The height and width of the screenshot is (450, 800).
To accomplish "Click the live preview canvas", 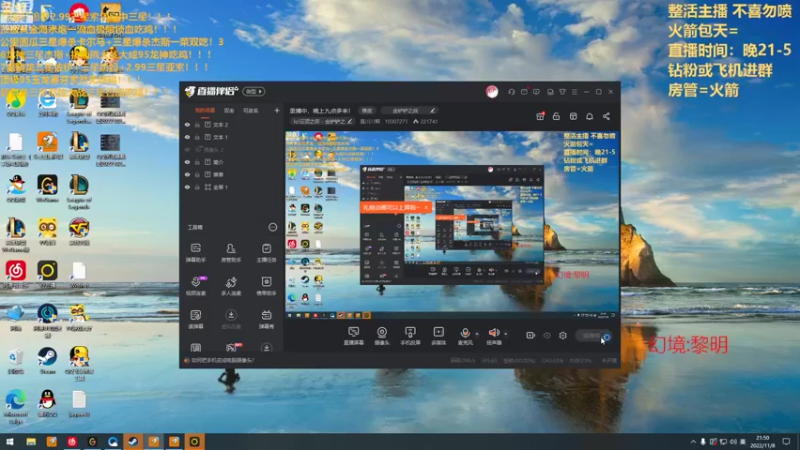I will click(451, 225).
